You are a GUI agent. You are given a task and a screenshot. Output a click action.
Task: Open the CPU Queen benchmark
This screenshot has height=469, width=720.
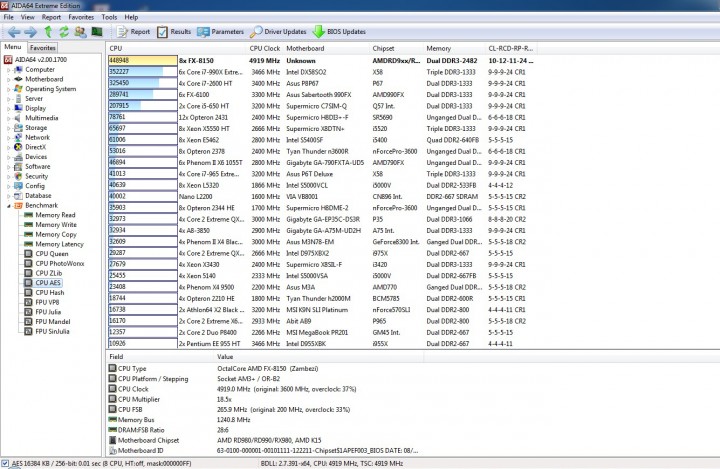pyautogui.click(x=51, y=254)
